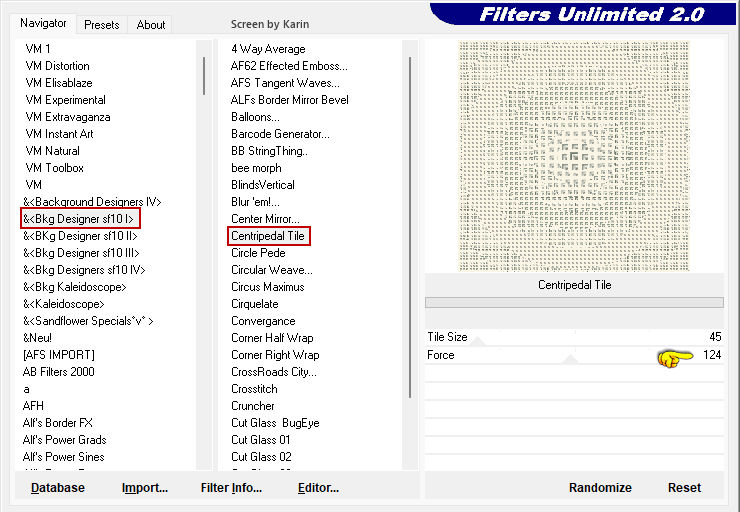This screenshot has height=512, width=740.
Task: Click the filter list scrollbar
Action: (x=410, y=220)
